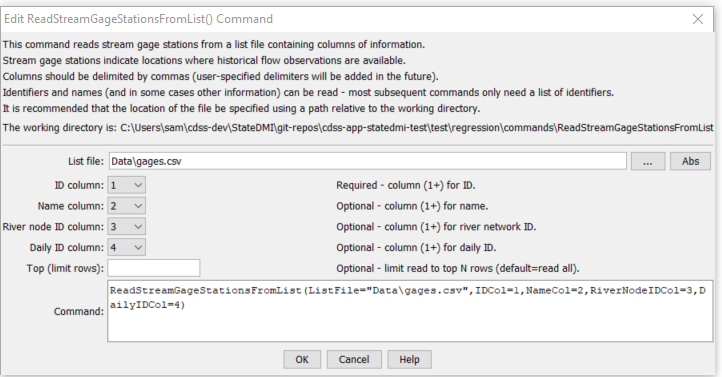The width and height of the screenshot is (722, 377).
Task: Click the line about comma-delimited columns
Action: click(x=221, y=76)
